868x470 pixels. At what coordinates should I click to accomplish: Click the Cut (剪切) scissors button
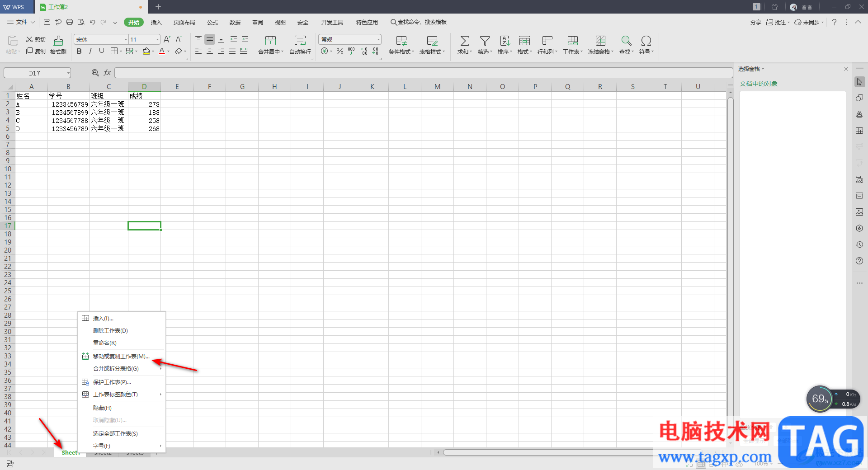tap(36, 40)
